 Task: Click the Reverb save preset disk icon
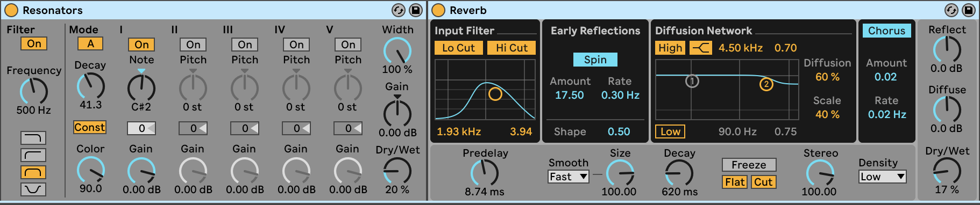(x=969, y=10)
